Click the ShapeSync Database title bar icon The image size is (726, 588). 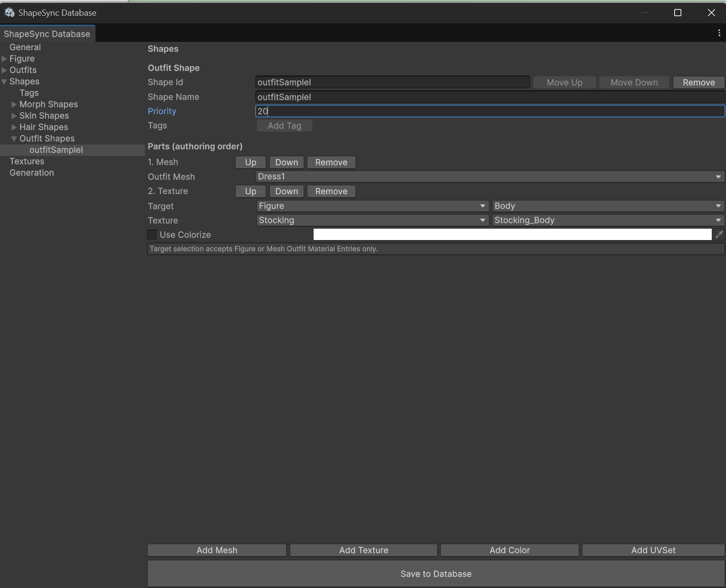coord(10,12)
